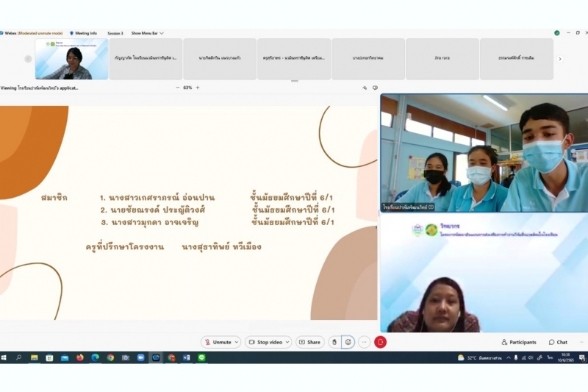Open the emoji reactions button

pos(348,342)
